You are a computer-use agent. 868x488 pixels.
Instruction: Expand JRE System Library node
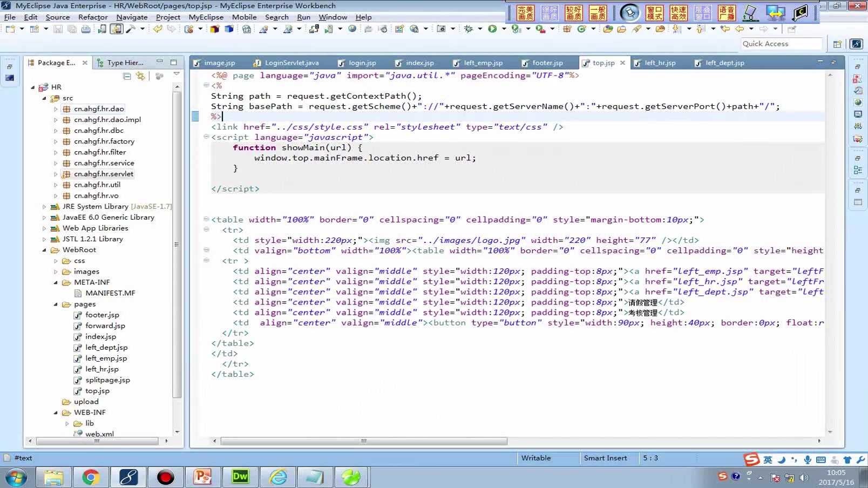tap(44, 207)
